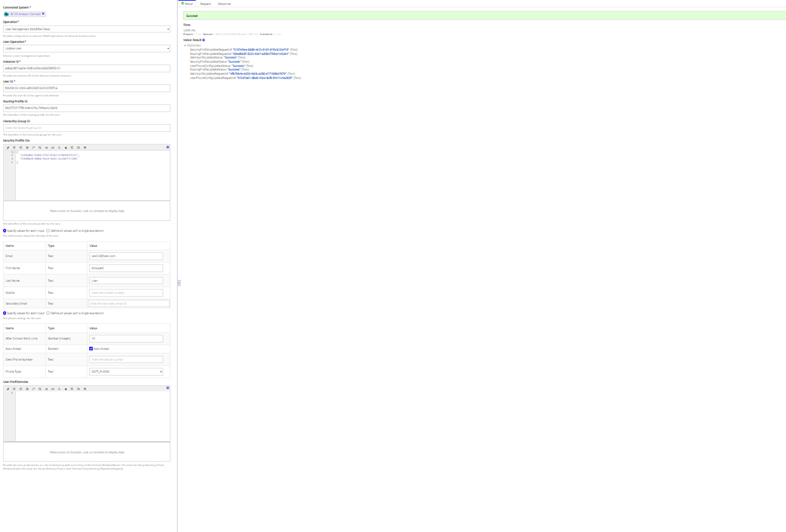Viewport: 786px width, 532px height.
Task: Click inside the User Proficiencies code editor
Action: click(92, 416)
